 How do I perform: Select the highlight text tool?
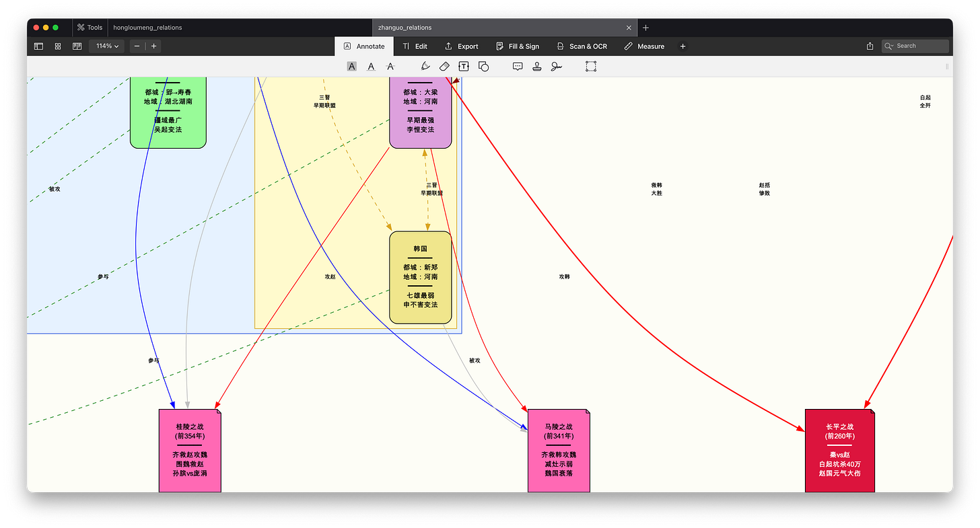pos(352,66)
